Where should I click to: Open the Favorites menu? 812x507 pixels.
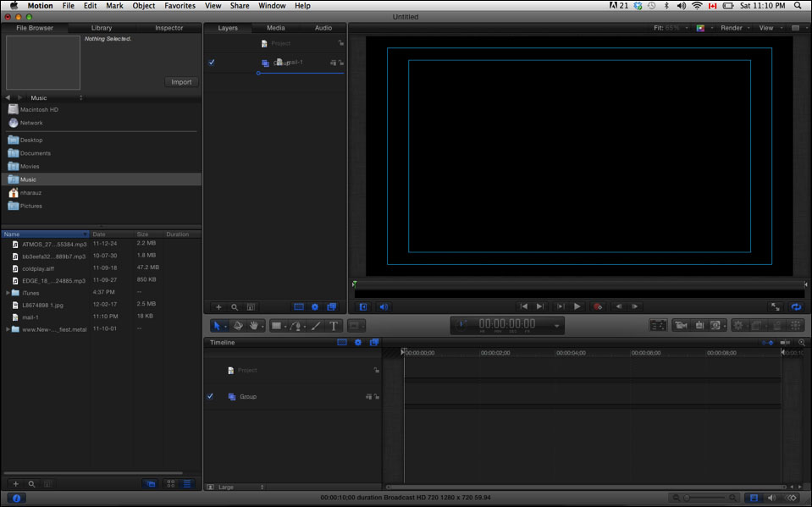(180, 6)
